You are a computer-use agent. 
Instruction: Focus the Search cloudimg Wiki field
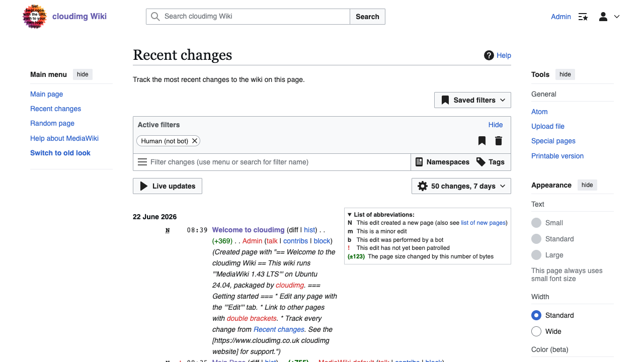pos(248,17)
